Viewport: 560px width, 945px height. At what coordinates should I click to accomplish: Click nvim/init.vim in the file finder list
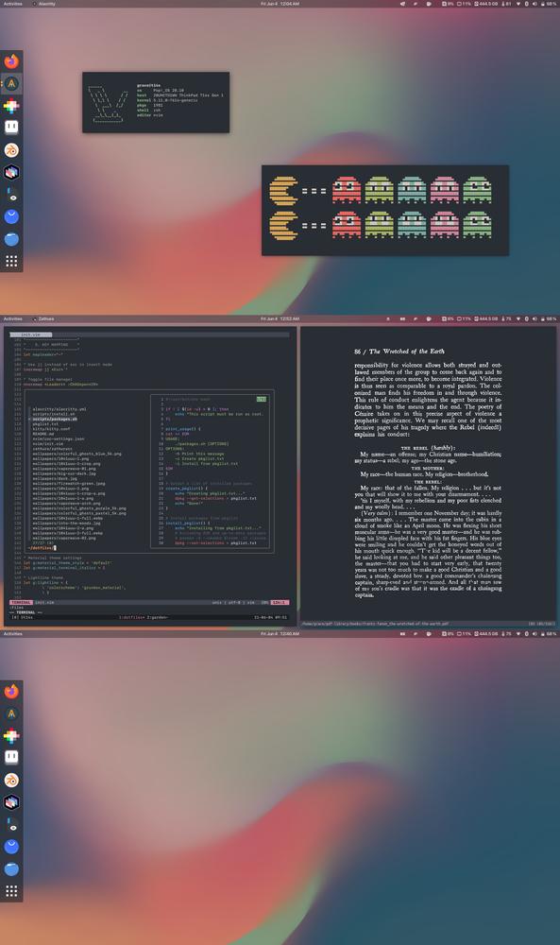[47, 443]
